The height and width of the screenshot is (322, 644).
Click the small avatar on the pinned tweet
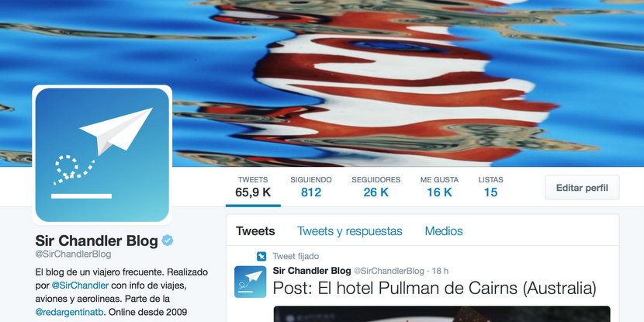[250, 282]
